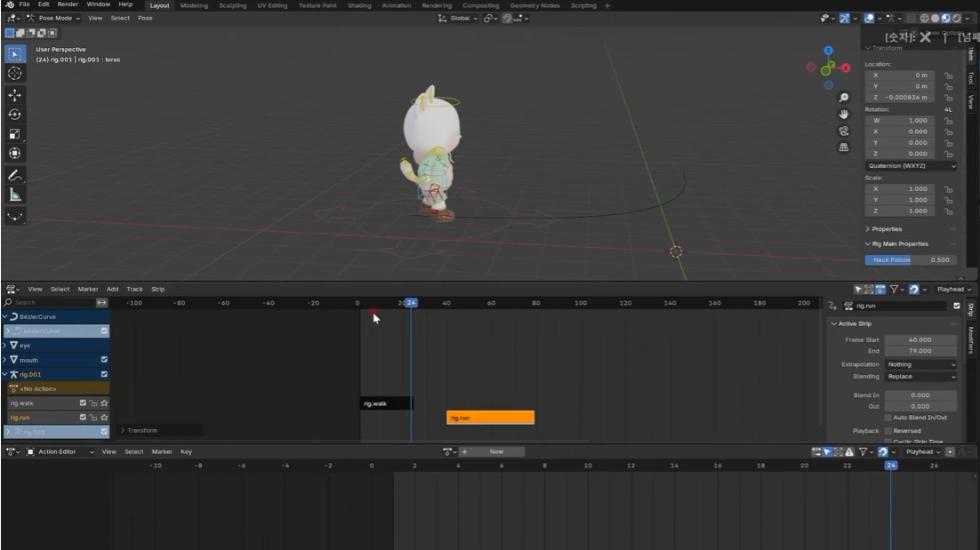980x550 pixels.
Task: Enable Reversed playback checkbox
Action: click(x=888, y=431)
